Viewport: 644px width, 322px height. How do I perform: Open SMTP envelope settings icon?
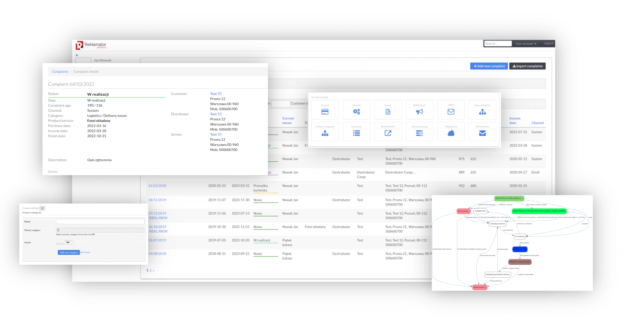click(451, 112)
